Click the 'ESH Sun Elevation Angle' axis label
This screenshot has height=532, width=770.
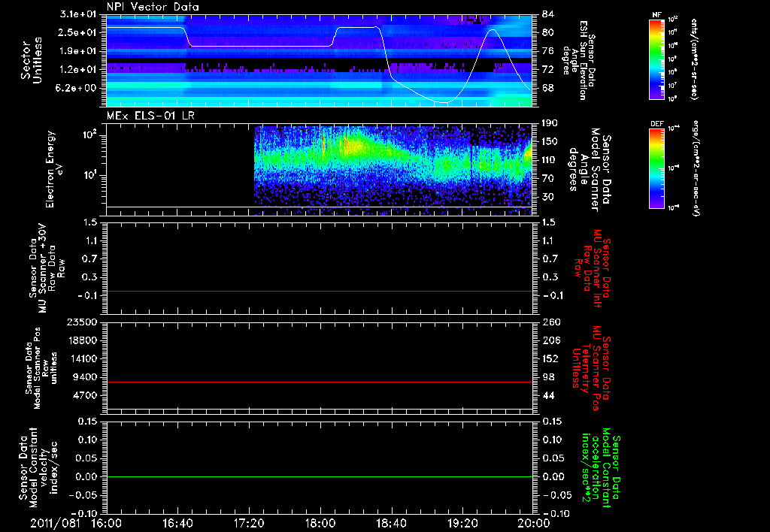[580, 60]
